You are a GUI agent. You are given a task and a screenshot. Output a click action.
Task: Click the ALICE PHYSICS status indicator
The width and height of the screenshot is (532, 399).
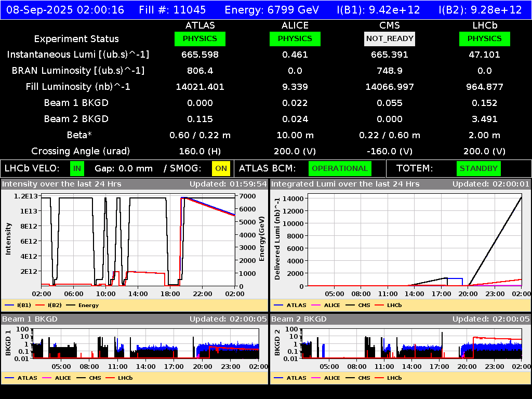click(x=295, y=38)
